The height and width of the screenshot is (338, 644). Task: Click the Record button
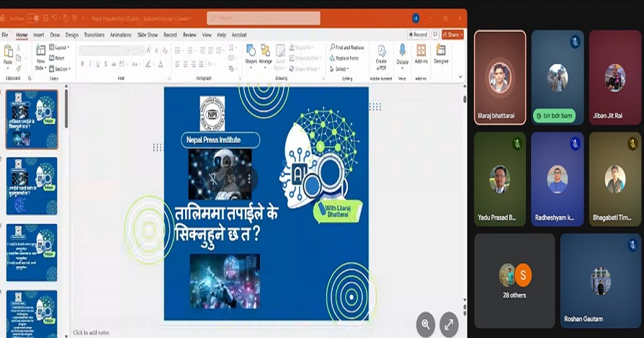419,34
